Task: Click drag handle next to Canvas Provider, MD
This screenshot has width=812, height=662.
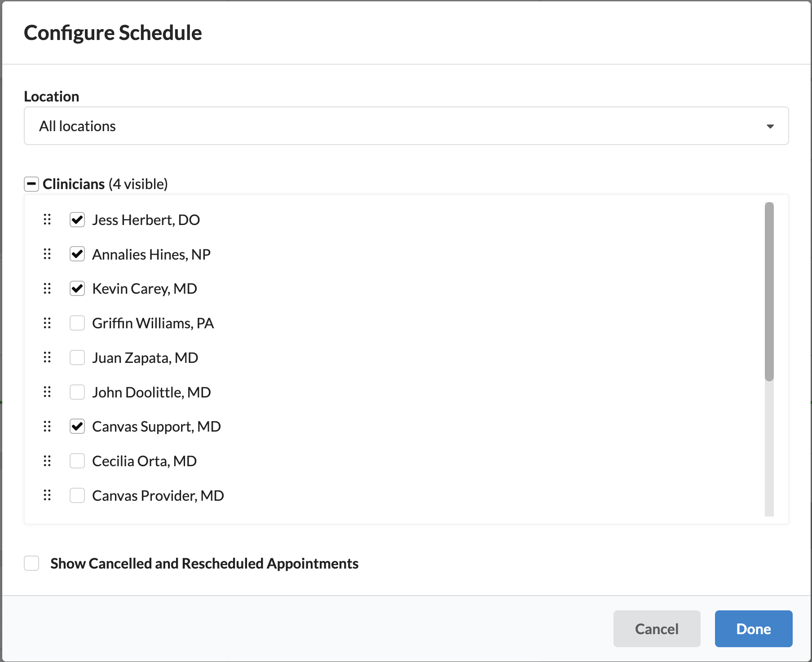Action: coord(47,495)
